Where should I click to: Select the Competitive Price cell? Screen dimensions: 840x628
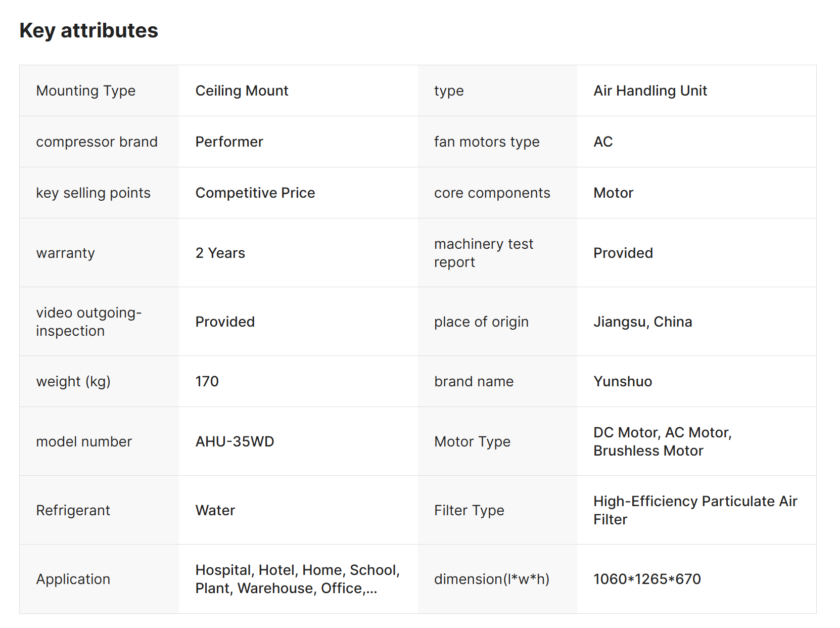click(x=255, y=193)
